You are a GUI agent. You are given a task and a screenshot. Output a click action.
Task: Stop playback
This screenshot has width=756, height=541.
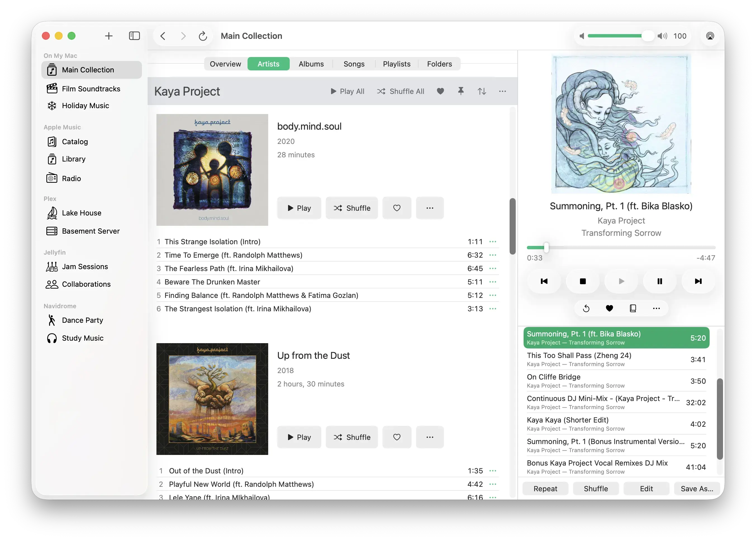point(583,281)
